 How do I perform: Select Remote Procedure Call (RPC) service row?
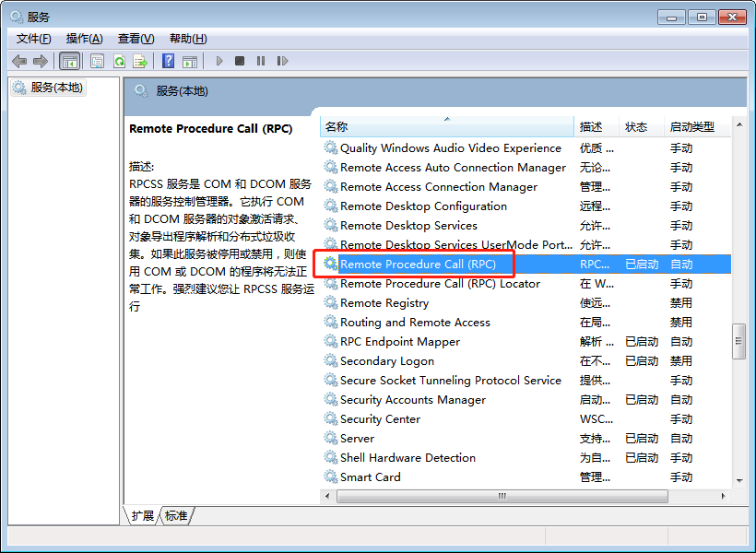[526, 265]
